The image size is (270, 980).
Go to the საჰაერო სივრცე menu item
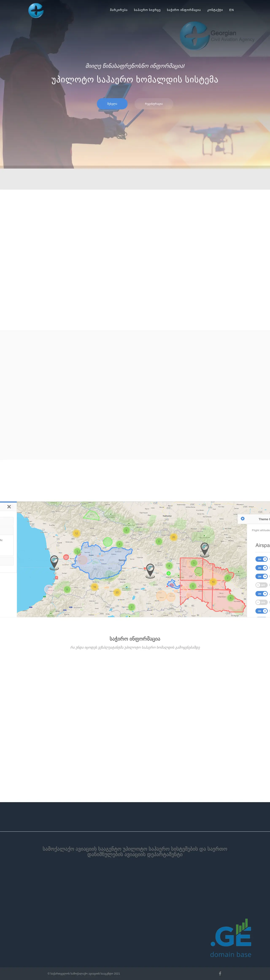[147, 10]
